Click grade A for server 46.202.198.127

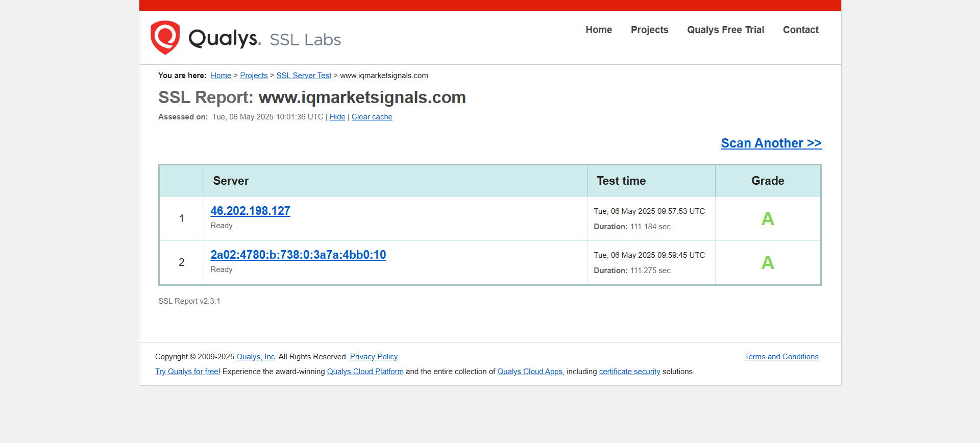pyautogui.click(x=768, y=219)
